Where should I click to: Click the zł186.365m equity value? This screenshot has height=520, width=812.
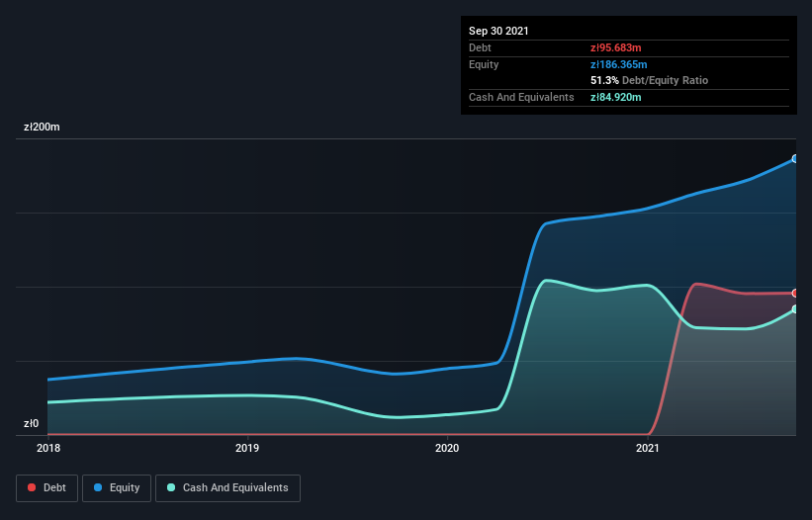pos(619,64)
